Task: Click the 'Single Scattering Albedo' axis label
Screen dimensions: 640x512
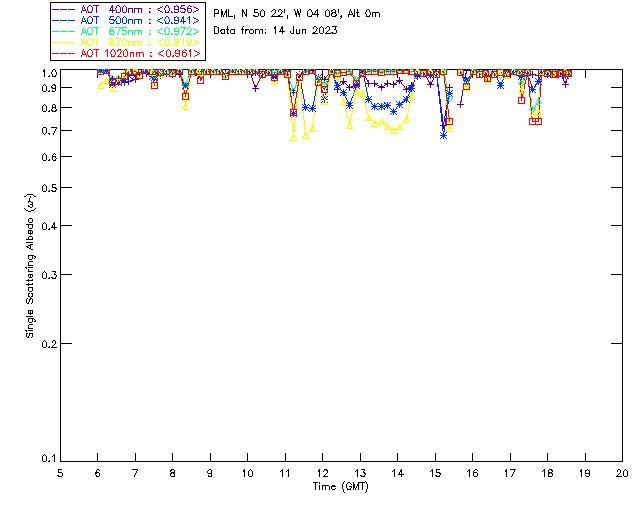Action: click(x=30, y=266)
